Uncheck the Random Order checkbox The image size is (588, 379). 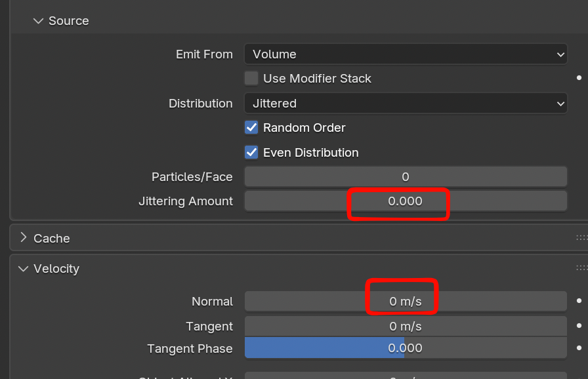251,128
